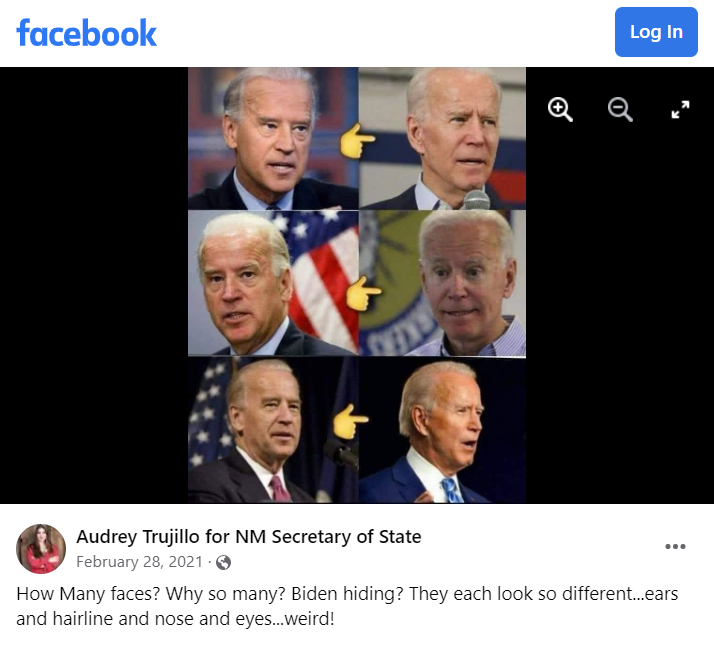Click the collage photo with the gray microphone
The height and width of the screenshot is (647, 714).
point(442,138)
